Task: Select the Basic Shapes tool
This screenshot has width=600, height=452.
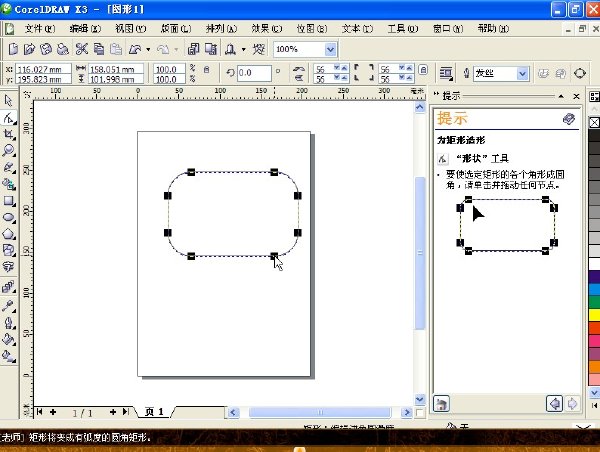Action: tap(8, 250)
